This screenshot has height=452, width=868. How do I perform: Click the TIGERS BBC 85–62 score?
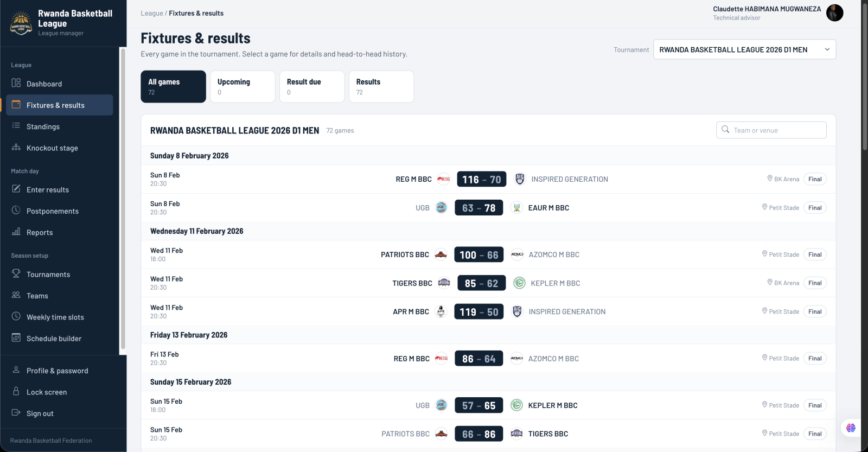(x=481, y=283)
